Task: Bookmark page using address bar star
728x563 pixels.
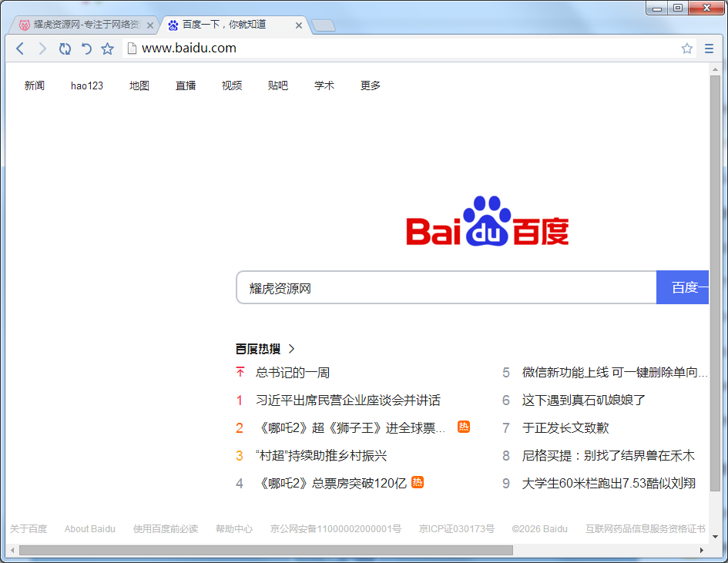Action: [x=686, y=49]
